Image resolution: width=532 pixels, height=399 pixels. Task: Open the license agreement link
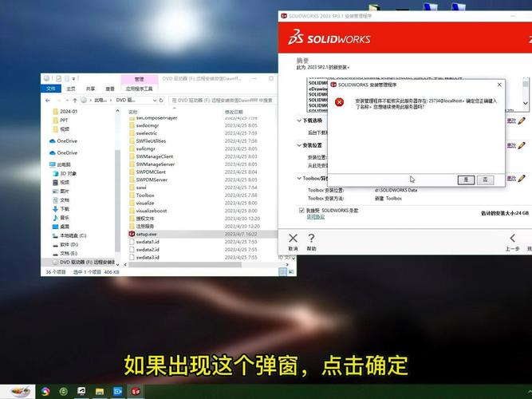pos(316,217)
